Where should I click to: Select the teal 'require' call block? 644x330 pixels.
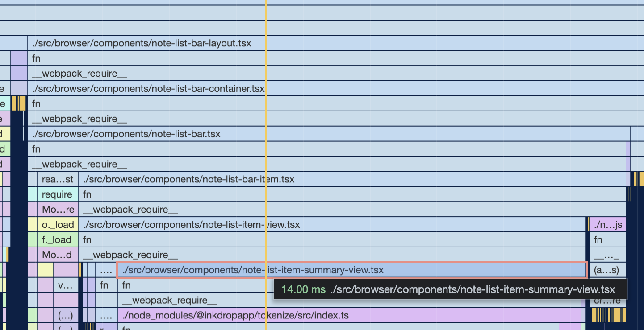point(57,195)
